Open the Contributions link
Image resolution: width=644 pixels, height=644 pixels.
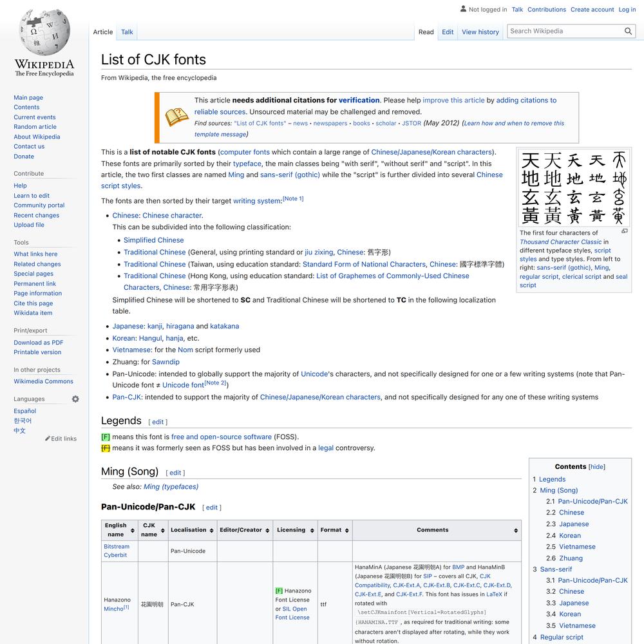(x=547, y=10)
